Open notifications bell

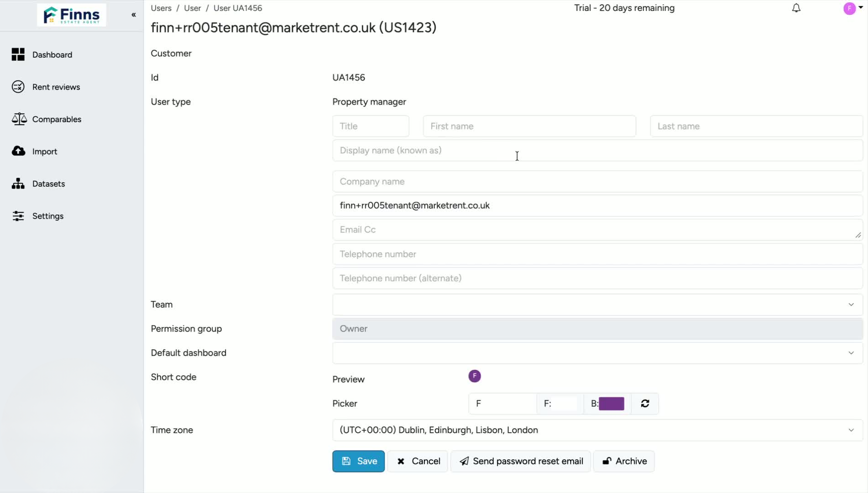pos(796,8)
